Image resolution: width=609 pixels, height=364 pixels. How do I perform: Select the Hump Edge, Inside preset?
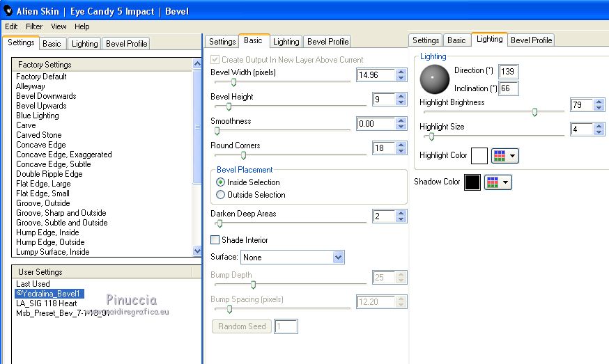(47, 232)
